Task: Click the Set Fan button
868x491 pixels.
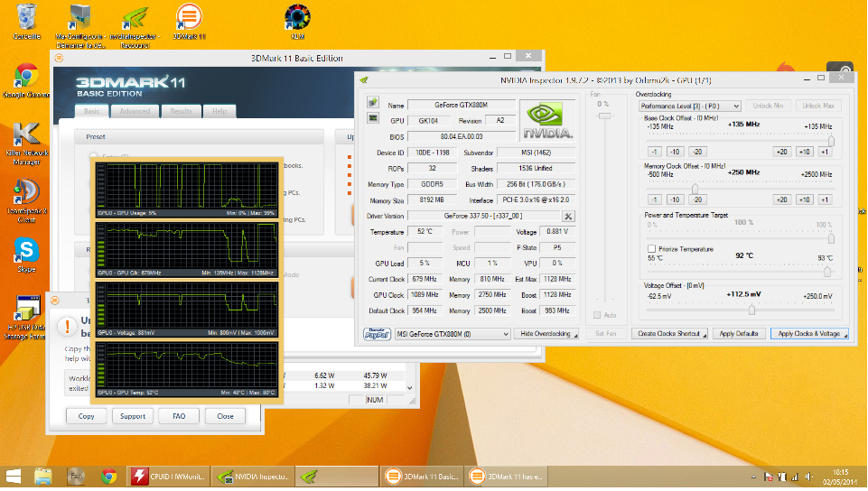Action: point(605,334)
